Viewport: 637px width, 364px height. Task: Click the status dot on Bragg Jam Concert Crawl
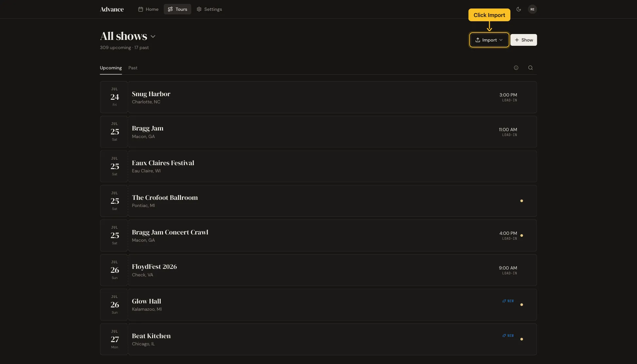point(522,235)
